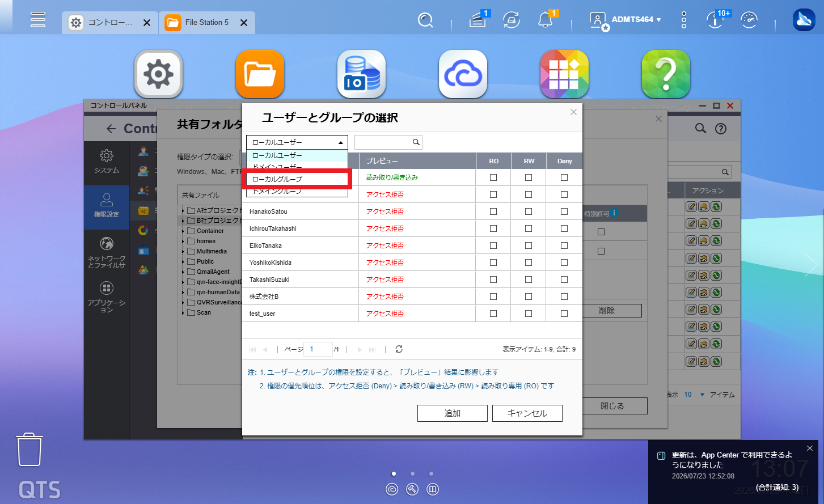The image size is (824, 504).
Task: Open the green Help question mark icon
Action: tap(666, 74)
